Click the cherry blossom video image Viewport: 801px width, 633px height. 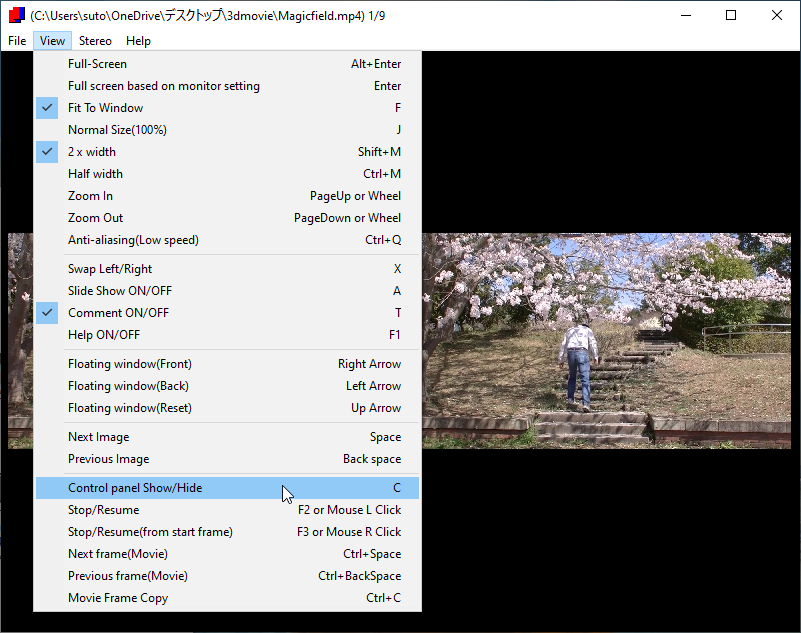click(x=606, y=341)
